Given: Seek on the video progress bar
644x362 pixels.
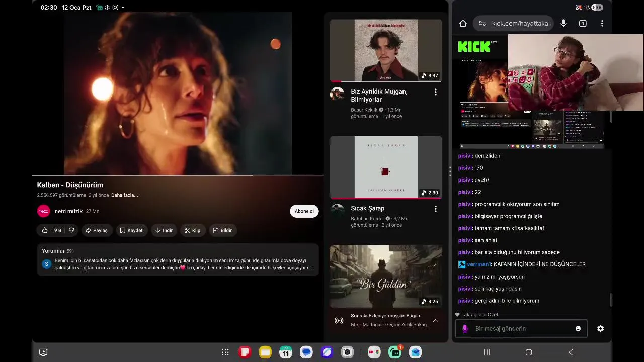Looking at the screenshot, I should tap(178, 175).
